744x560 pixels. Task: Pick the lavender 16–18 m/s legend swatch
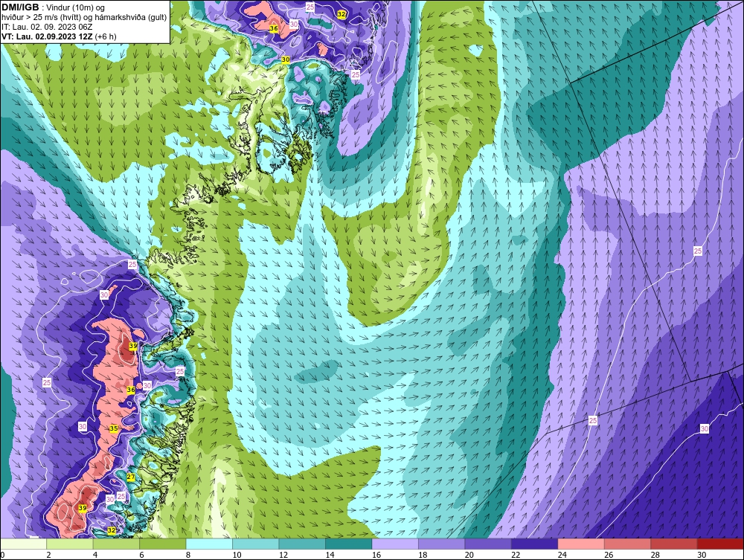point(395,544)
